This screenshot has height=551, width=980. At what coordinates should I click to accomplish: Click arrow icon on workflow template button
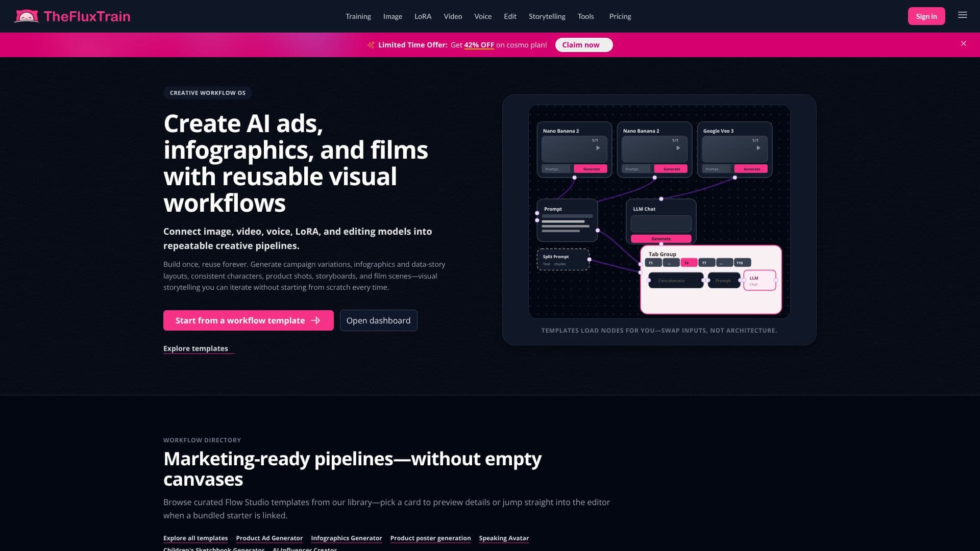click(x=315, y=320)
